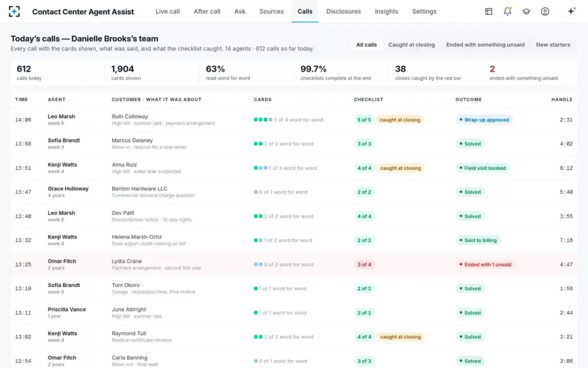Screen dimensions: 588x368
Task: Switch to the Live call tab
Action: pyautogui.click(x=168, y=11)
